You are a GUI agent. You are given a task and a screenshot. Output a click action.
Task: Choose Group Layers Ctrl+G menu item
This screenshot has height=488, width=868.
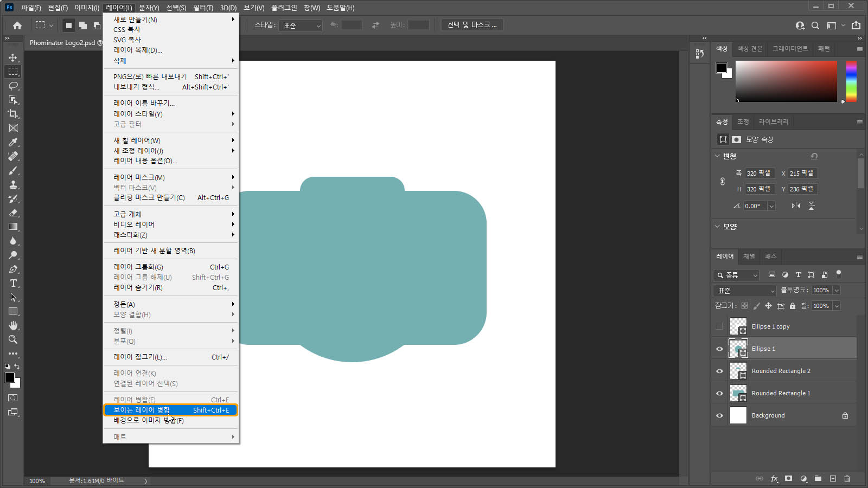click(x=171, y=267)
